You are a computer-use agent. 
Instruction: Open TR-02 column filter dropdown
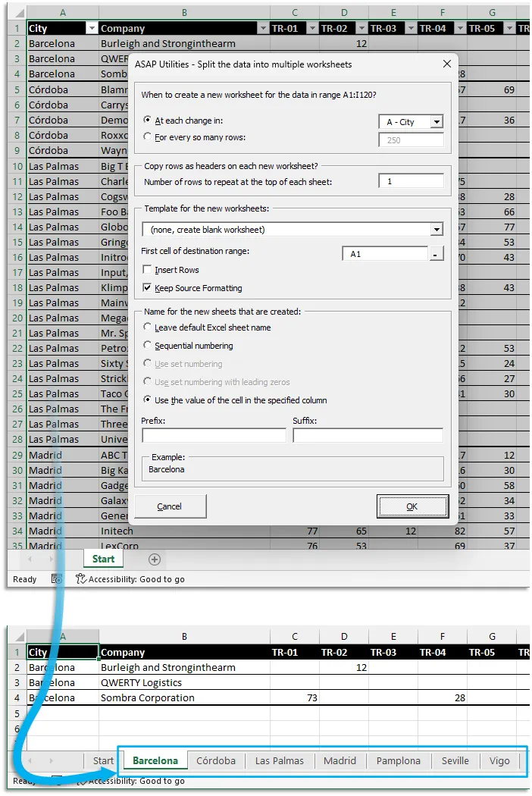tap(361, 29)
